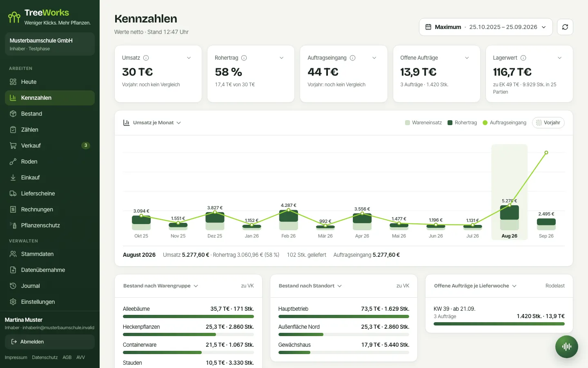Open the voice assistant waveform button

tap(567, 347)
